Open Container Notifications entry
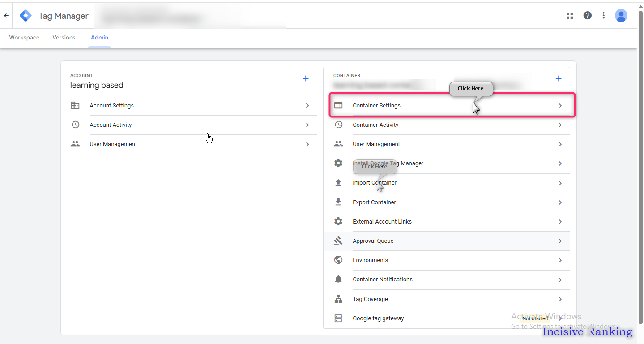644x344 pixels. click(x=383, y=279)
